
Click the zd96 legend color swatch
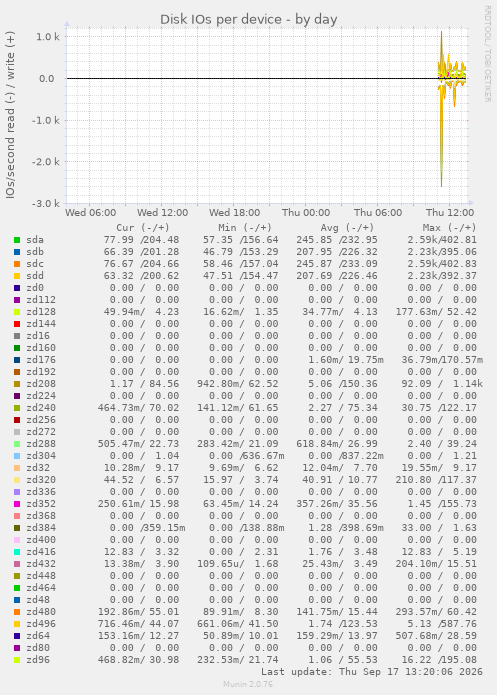pyautogui.click(x=17, y=660)
